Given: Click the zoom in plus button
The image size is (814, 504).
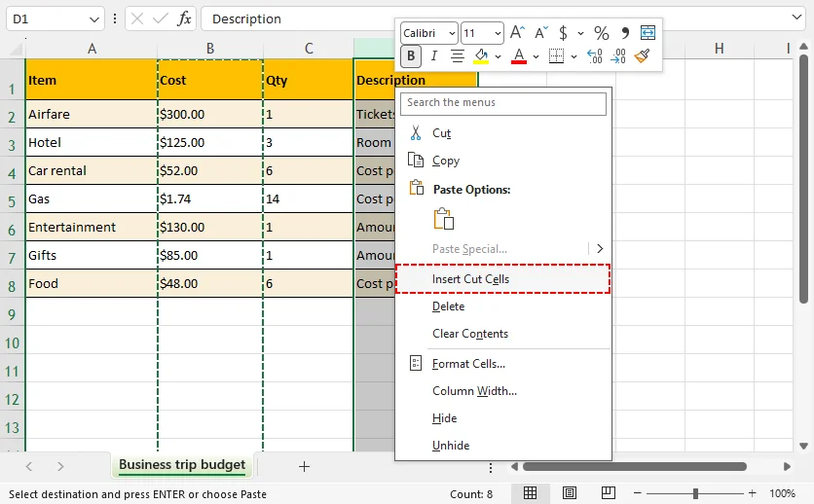Looking at the screenshot, I should [x=753, y=493].
